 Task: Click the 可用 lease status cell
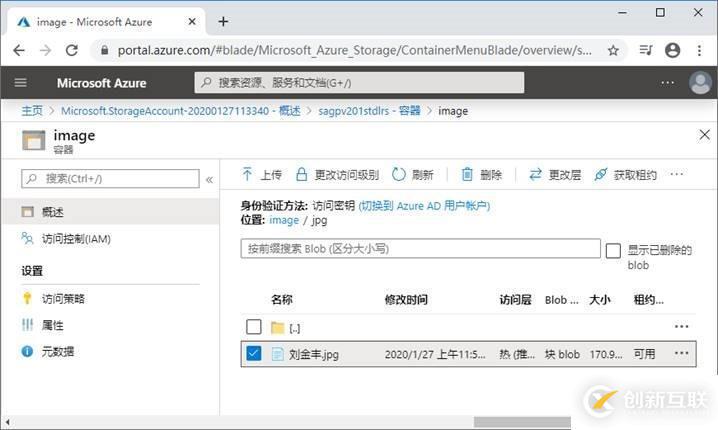pyautogui.click(x=644, y=354)
